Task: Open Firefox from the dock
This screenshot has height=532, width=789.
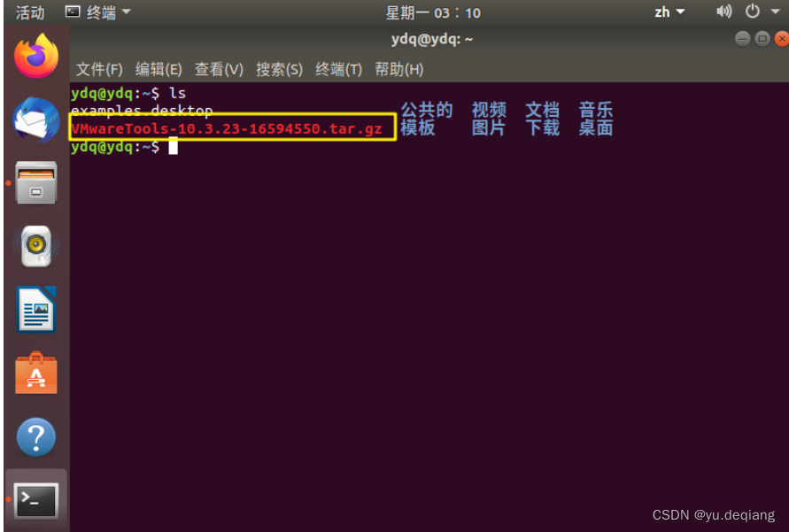Action: point(36,56)
